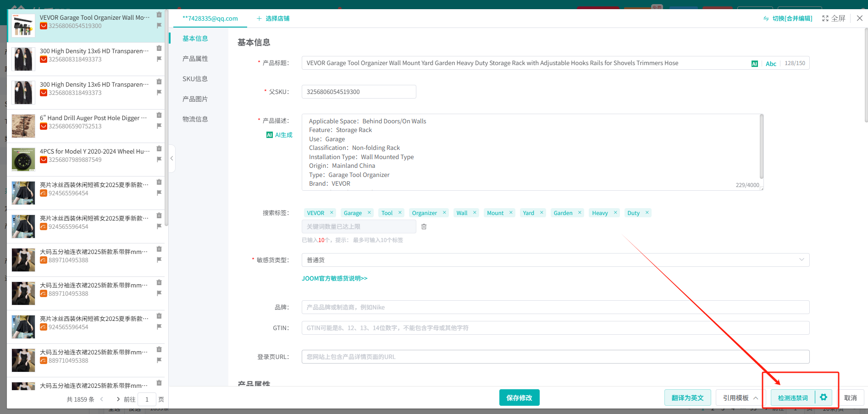Screen dimensions: 868x414
Task: Remove the Garage search tag
Action: tap(369, 213)
